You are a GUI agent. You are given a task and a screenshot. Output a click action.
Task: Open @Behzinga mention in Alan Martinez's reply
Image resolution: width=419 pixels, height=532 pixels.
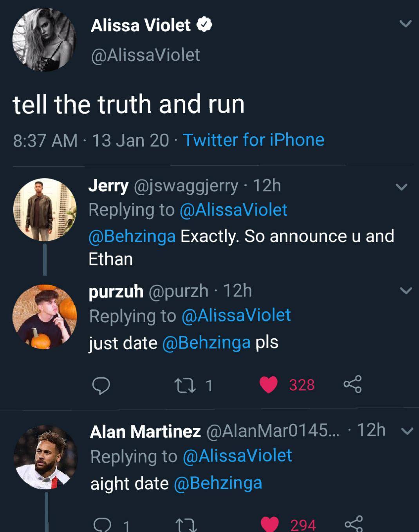pos(217,483)
